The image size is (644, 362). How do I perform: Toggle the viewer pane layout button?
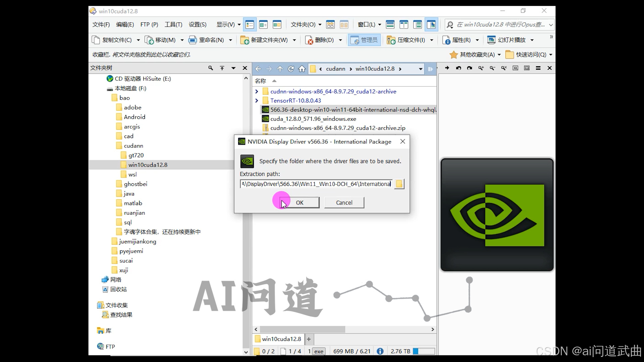[431, 24]
